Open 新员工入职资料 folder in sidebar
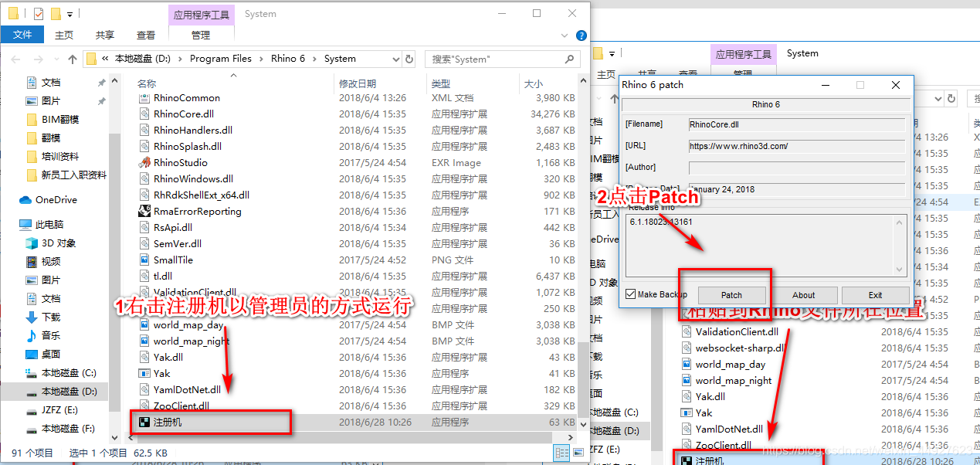 pyautogui.click(x=66, y=175)
